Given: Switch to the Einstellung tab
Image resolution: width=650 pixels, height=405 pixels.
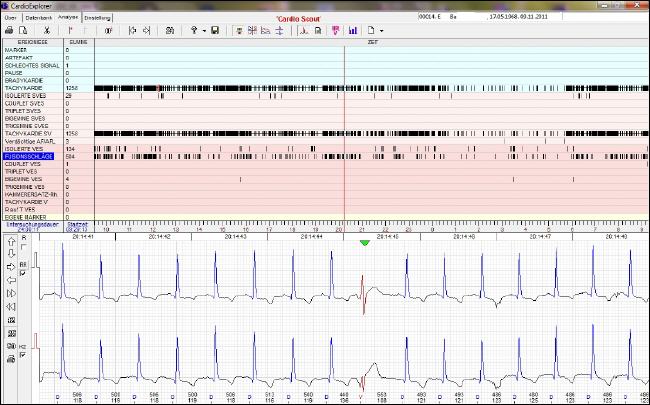Looking at the screenshot, I should (x=98, y=18).
